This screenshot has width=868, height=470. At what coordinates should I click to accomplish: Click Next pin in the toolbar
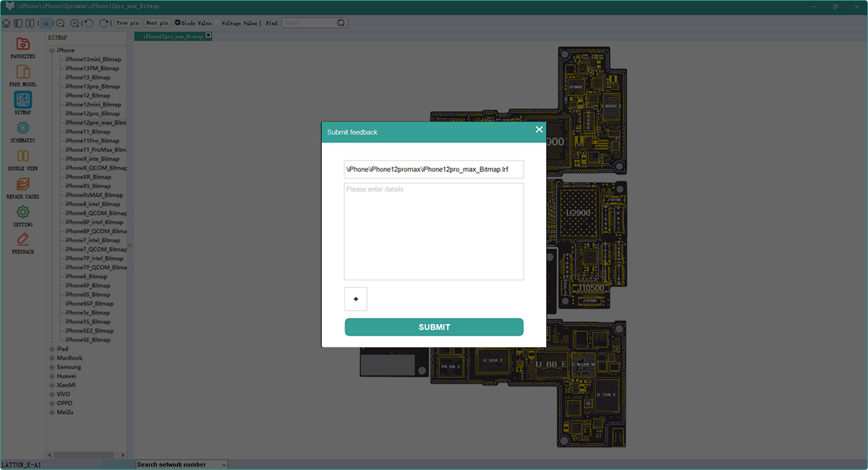click(156, 22)
